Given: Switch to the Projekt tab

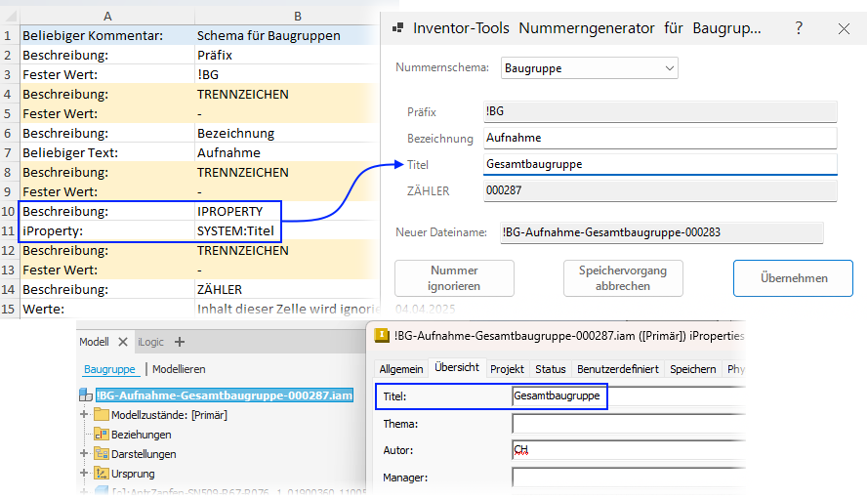Looking at the screenshot, I should (x=507, y=369).
